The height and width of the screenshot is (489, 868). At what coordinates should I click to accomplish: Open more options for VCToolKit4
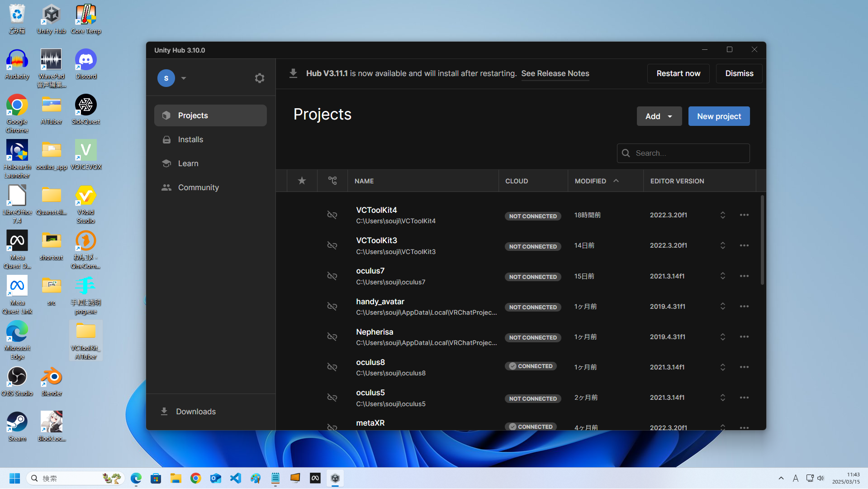pyautogui.click(x=744, y=215)
